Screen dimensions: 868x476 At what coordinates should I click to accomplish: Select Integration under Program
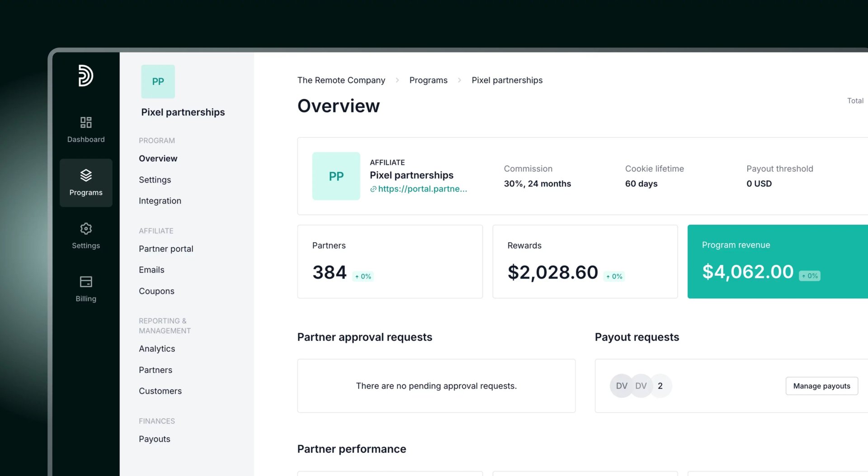click(160, 201)
